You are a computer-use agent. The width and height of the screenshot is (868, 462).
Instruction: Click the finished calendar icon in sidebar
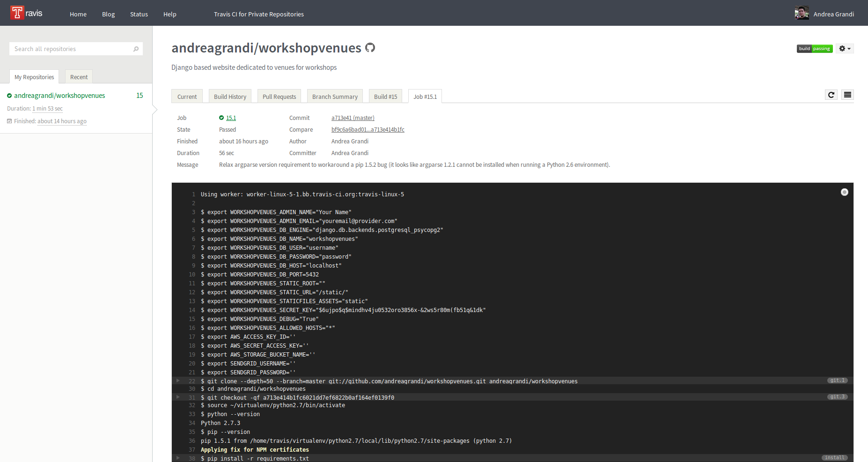(x=9, y=121)
